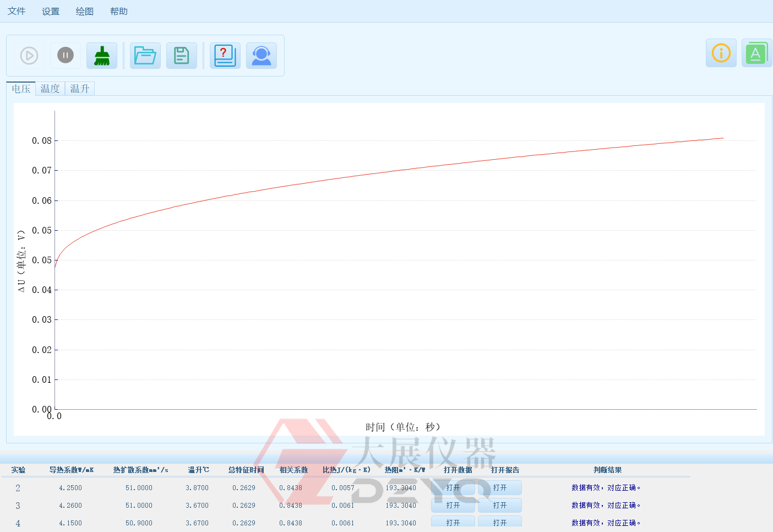Open data for experiment 2
The width and height of the screenshot is (773, 532).
pyautogui.click(x=453, y=488)
